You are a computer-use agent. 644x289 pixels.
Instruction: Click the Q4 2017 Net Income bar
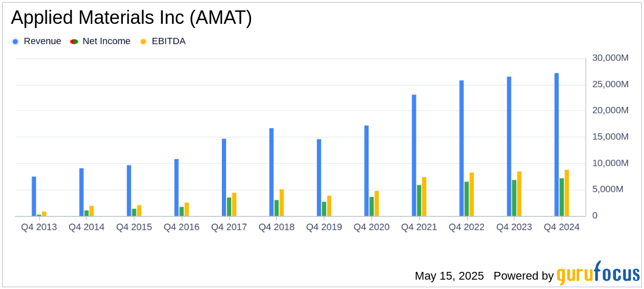tap(229, 207)
